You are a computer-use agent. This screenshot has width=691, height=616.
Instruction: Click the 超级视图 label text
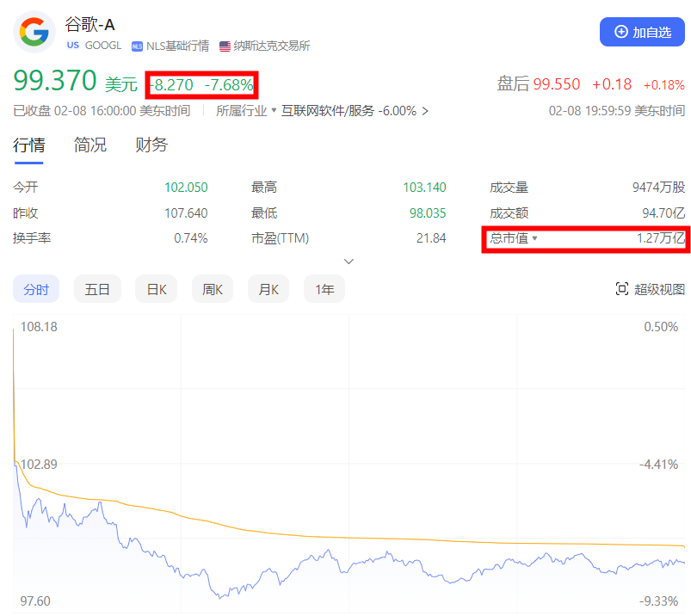click(659, 289)
